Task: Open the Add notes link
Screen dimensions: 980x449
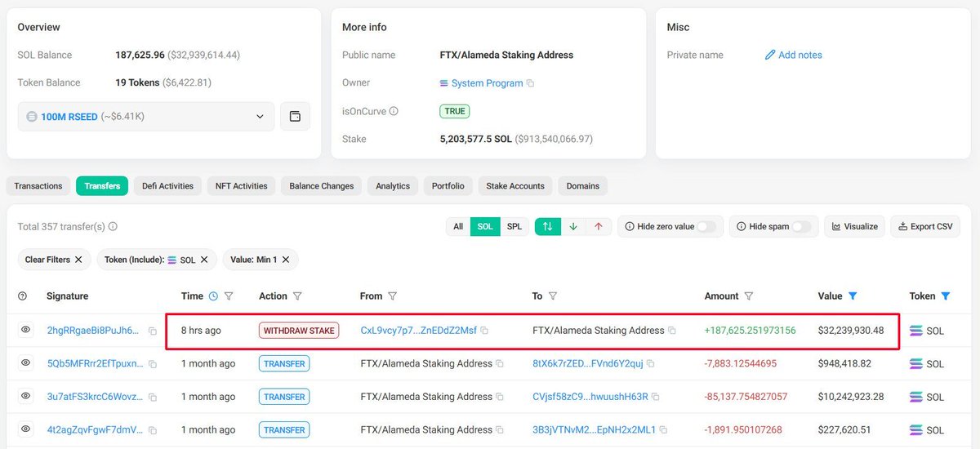Action: click(x=800, y=56)
